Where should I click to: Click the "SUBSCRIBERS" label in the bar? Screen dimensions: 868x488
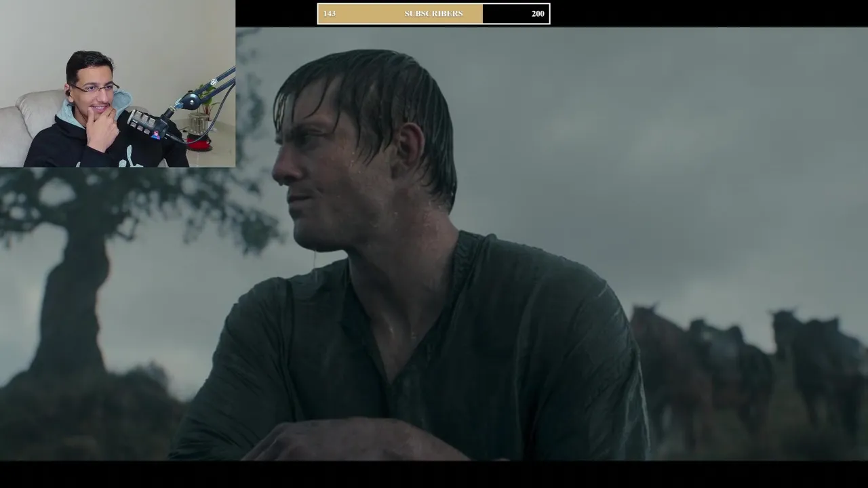[433, 14]
